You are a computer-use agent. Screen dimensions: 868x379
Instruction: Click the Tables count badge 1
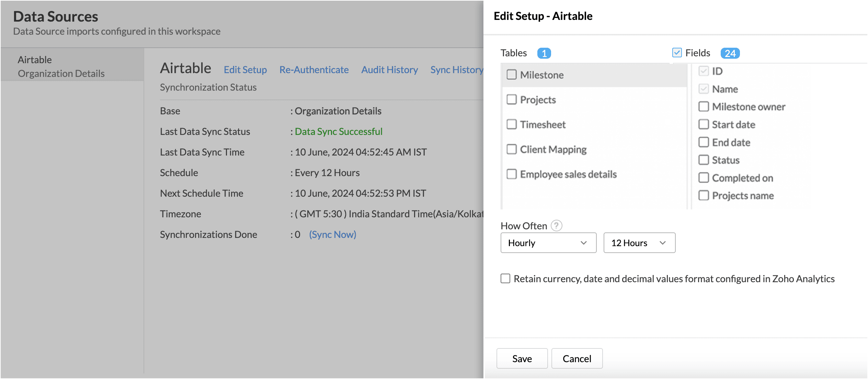click(x=544, y=53)
